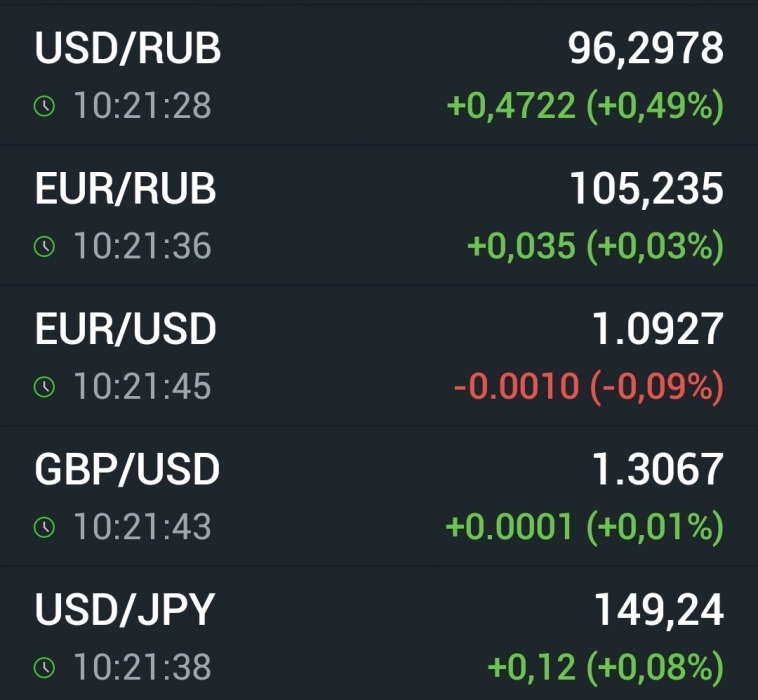Click the clock icon beside USD/RUB time
The image size is (758, 700).
[44, 106]
